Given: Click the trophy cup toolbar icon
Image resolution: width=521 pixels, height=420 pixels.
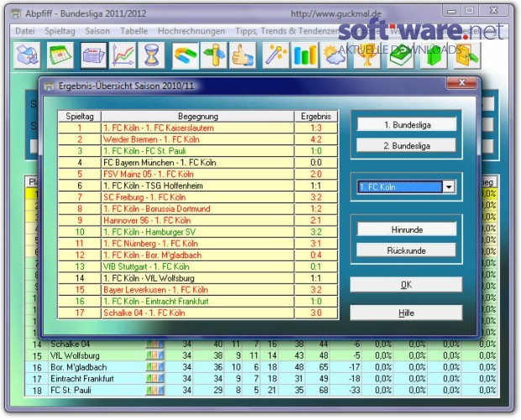Looking at the screenshot, I should (x=367, y=55).
